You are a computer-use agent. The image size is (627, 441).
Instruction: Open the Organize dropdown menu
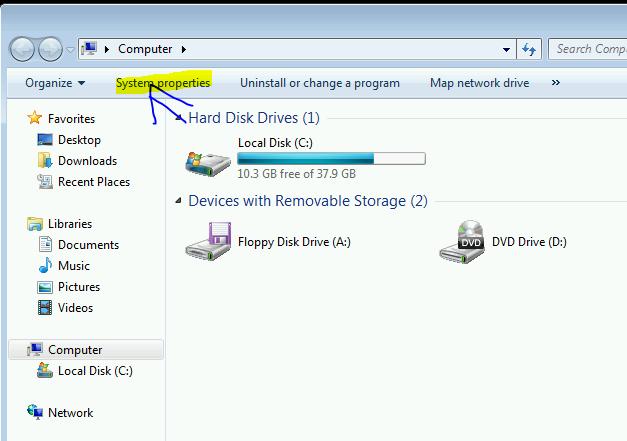click(55, 83)
